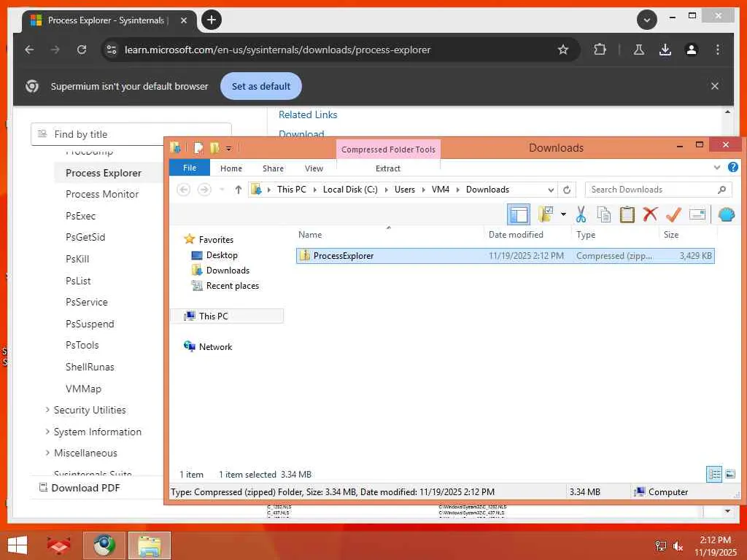Viewport: 747px width, 560px height.
Task: Open Classic Shell settings via blue shell icon
Action: (x=726, y=214)
